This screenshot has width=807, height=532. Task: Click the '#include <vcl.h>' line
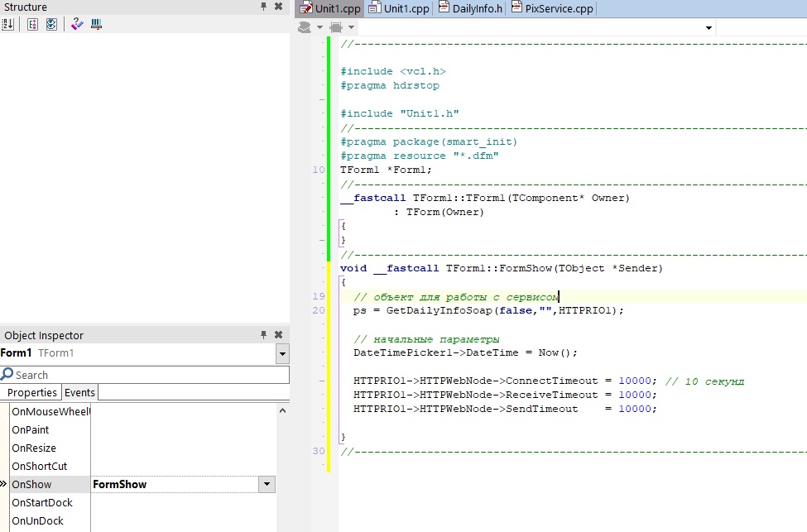click(392, 71)
